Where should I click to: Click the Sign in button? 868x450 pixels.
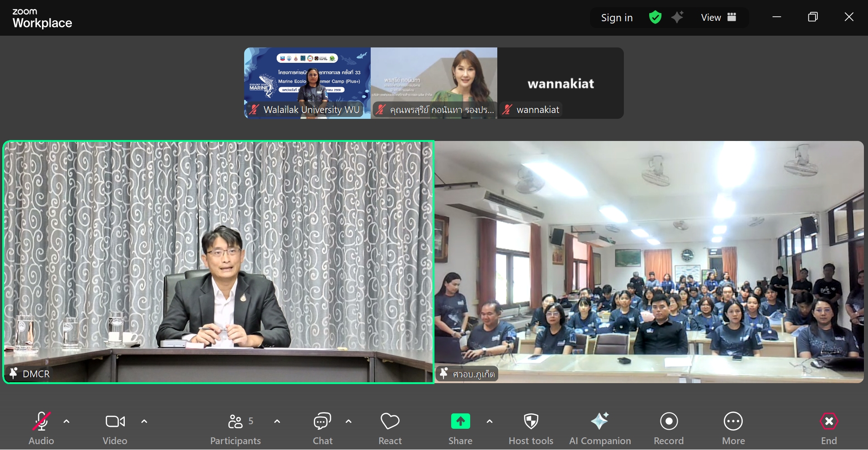(617, 18)
